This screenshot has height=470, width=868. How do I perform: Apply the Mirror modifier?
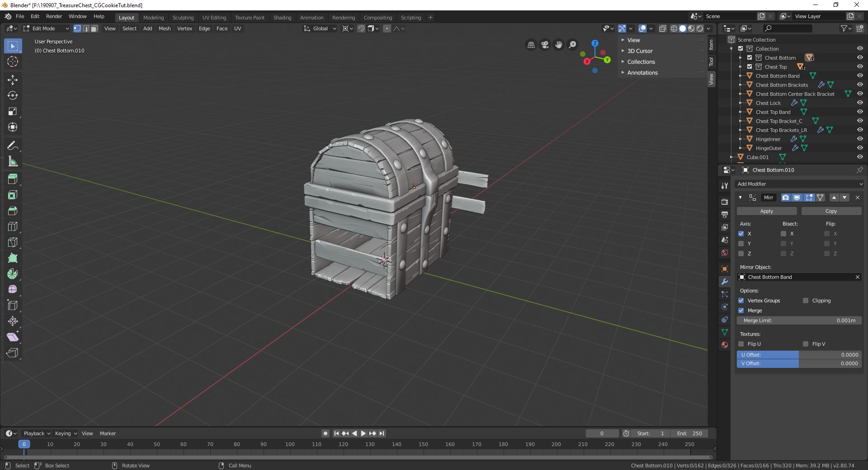766,211
